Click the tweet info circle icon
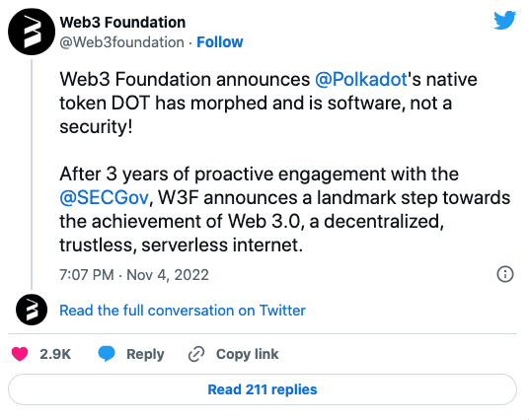The width and height of the screenshot is (529, 420). (505, 274)
